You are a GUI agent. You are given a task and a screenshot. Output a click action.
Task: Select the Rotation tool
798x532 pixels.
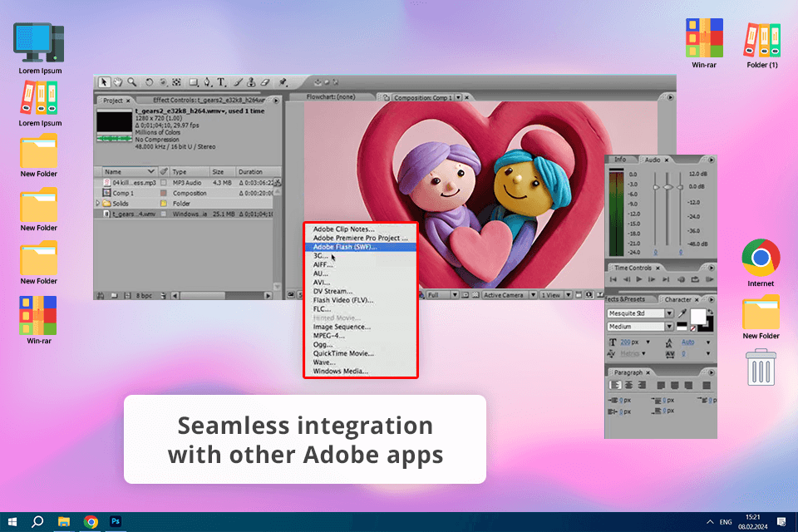pyautogui.click(x=149, y=82)
